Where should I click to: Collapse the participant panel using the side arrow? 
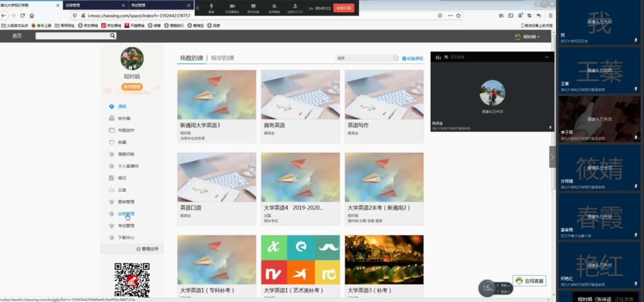[x=552, y=157]
